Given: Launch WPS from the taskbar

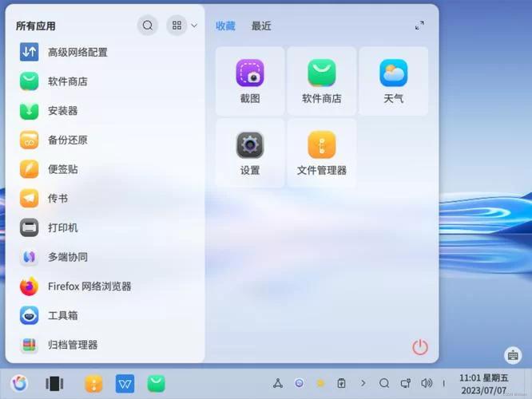Looking at the screenshot, I should [125, 384].
